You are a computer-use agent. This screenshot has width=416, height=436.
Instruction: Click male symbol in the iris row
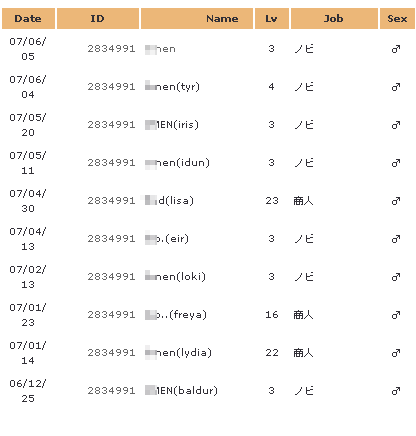tap(396, 125)
